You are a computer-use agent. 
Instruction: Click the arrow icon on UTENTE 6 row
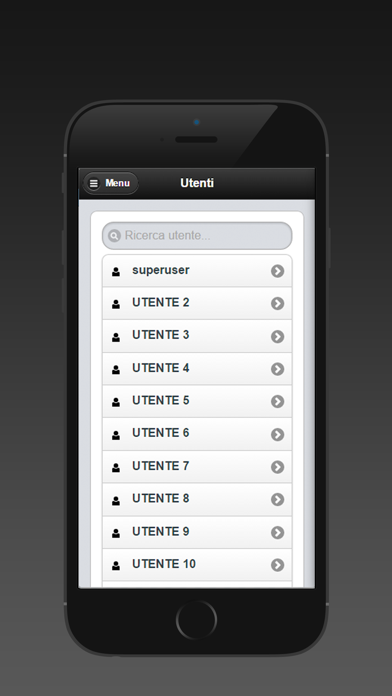tap(277, 435)
